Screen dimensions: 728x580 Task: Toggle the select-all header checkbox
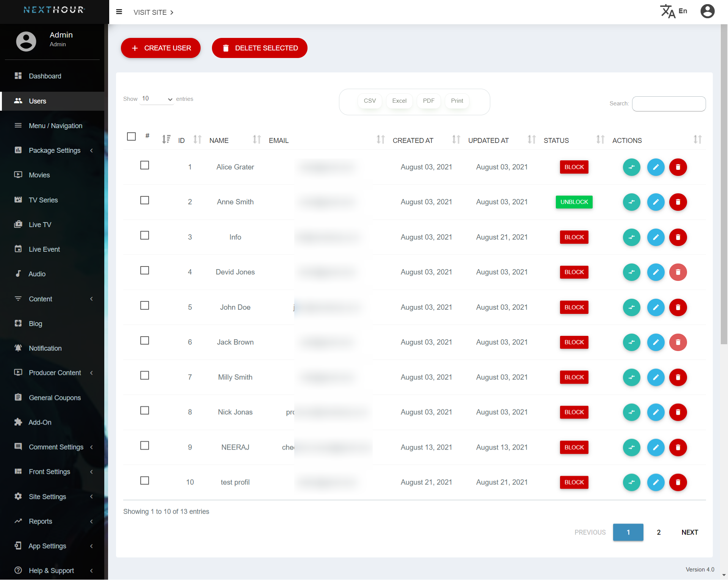tap(131, 136)
